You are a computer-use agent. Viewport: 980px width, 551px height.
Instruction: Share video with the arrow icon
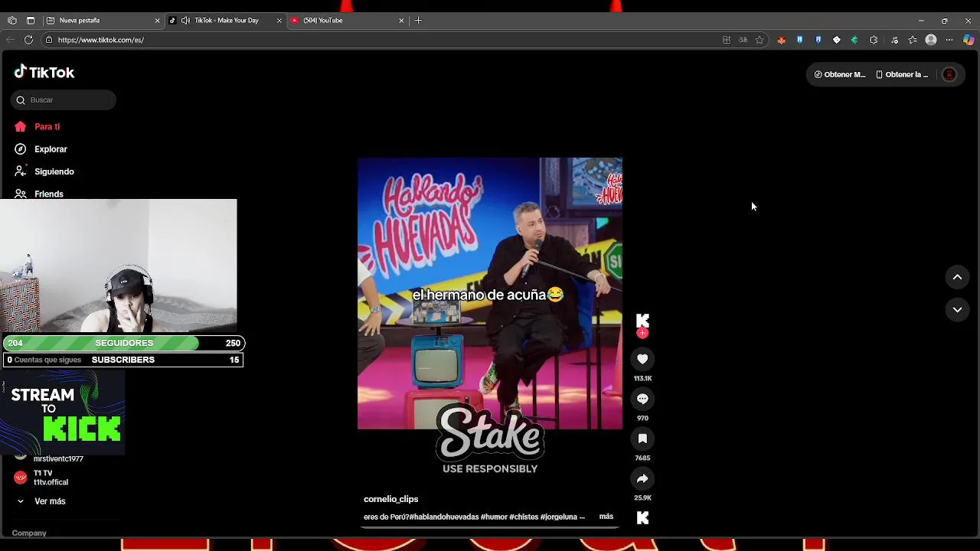[x=642, y=478]
